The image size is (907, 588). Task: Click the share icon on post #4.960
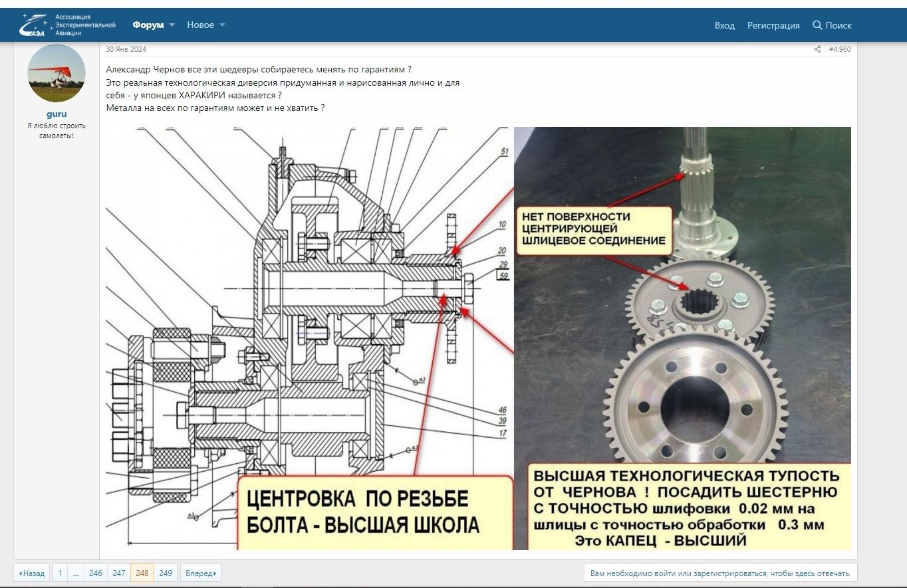click(x=818, y=49)
